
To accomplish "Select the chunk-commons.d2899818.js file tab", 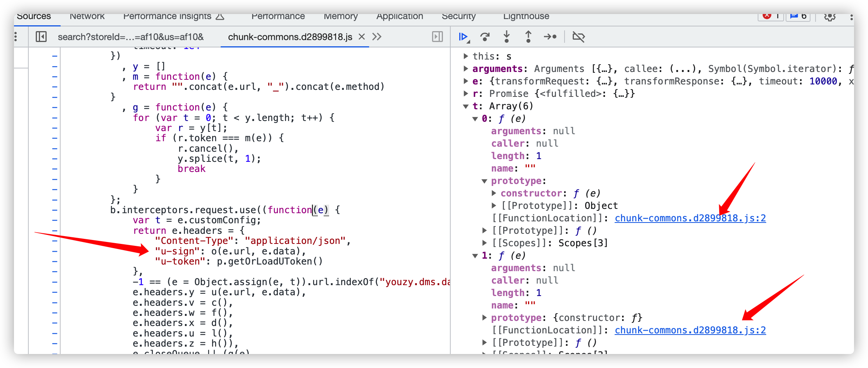I will (290, 37).
